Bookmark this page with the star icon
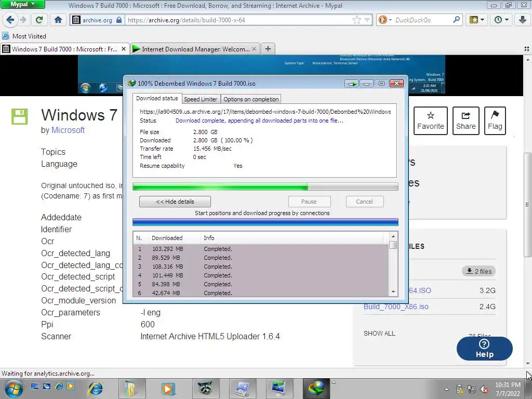The width and height of the screenshot is (532, 399). [x=356, y=20]
